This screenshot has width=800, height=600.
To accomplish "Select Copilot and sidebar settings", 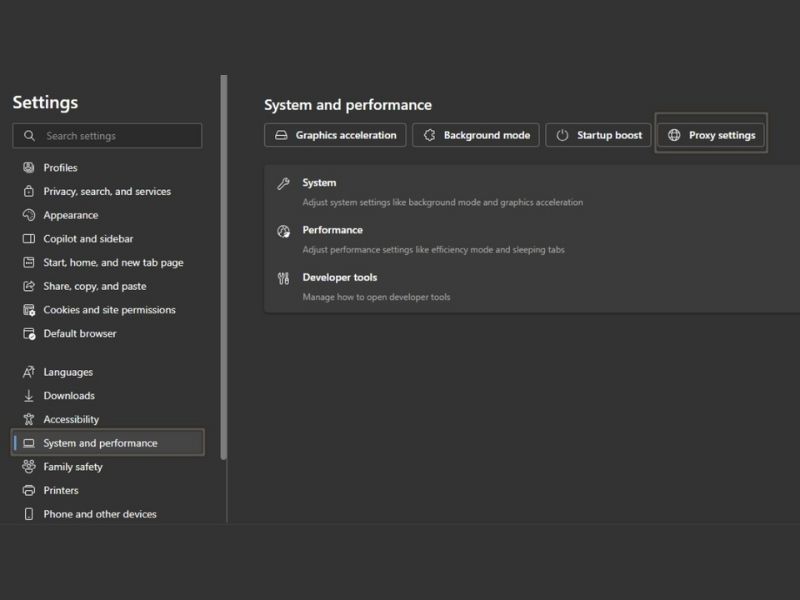I will (x=88, y=239).
